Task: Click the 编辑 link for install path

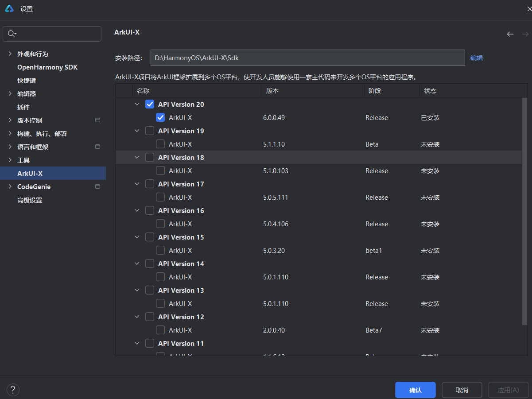Action: coord(477,58)
